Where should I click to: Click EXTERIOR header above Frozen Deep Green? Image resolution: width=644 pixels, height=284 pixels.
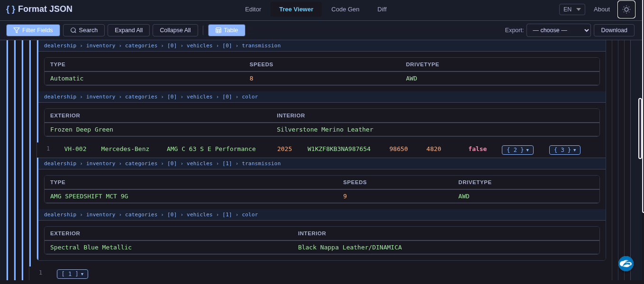(x=65, y=115)
